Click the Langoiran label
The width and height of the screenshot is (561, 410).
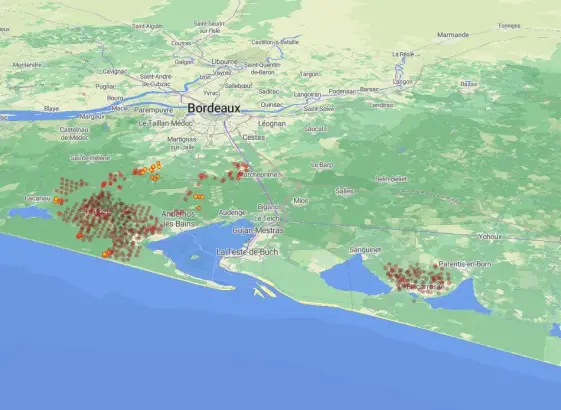point(307,94)
